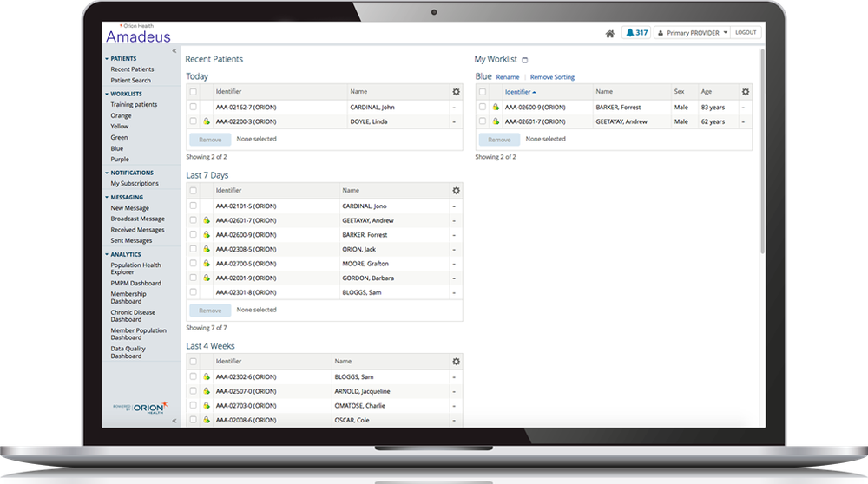Click patient icon beside OMATOSE, Charlie
The image size is (868, 484).
point(207,405)
